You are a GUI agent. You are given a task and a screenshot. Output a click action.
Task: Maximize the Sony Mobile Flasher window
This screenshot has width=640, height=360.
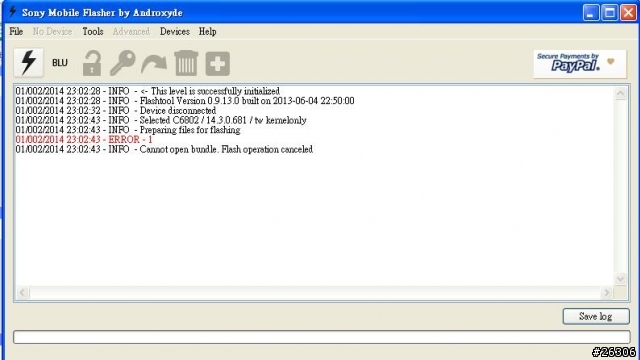610,13
